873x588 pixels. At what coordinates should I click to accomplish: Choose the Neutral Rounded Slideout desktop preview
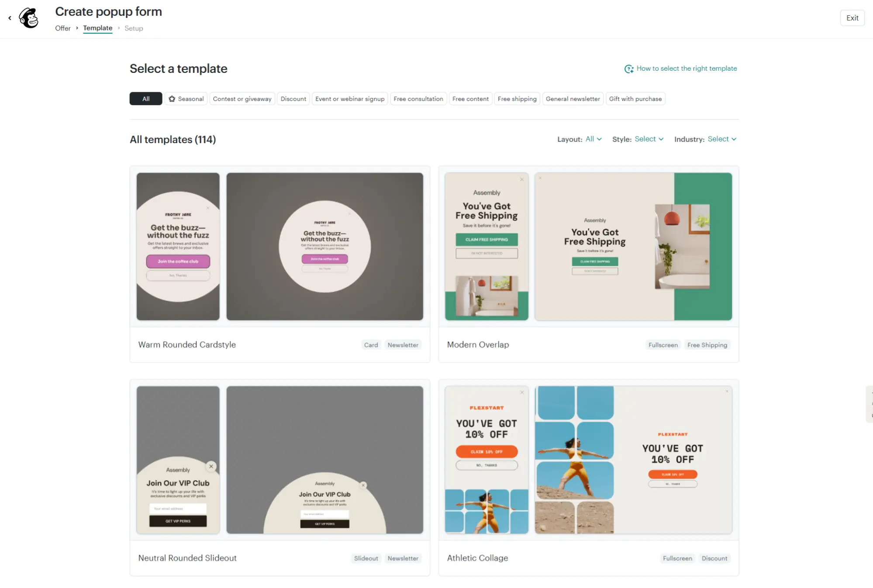tap(324, 460)
